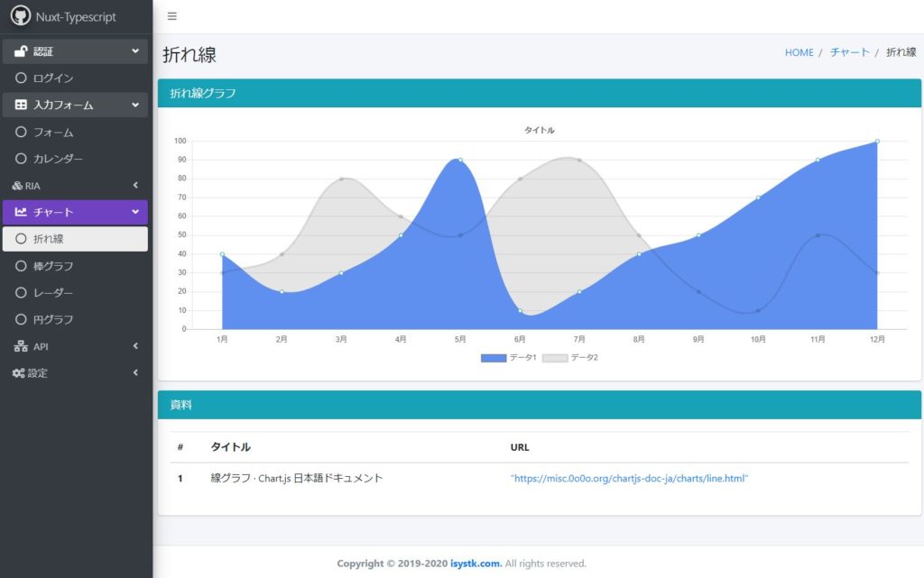Click the データ2 legend label
The height and width of the screenshot is (578, 924).
[585, 357]
